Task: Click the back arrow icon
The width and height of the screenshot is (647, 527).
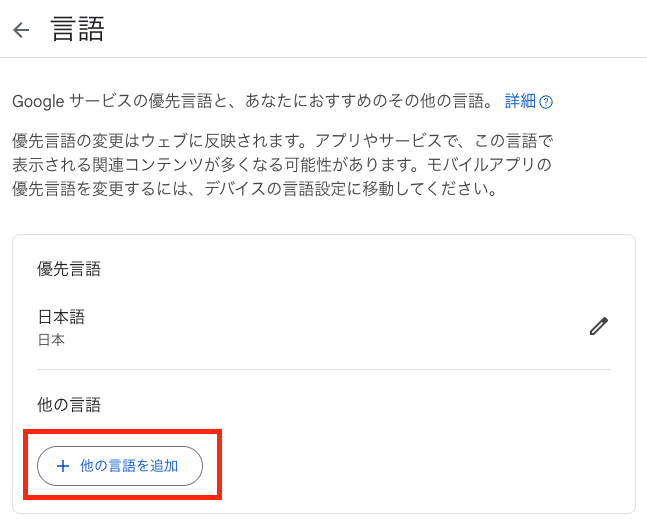Action: [21, 30]
